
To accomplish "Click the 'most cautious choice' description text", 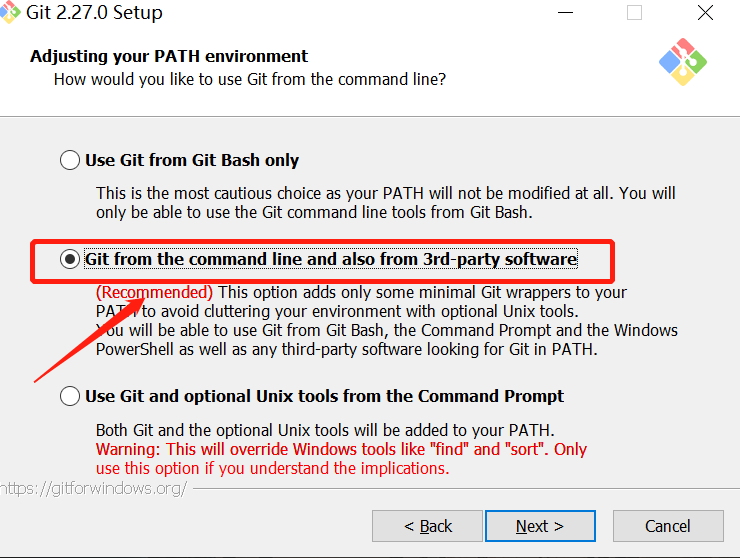I will [385, 192].
